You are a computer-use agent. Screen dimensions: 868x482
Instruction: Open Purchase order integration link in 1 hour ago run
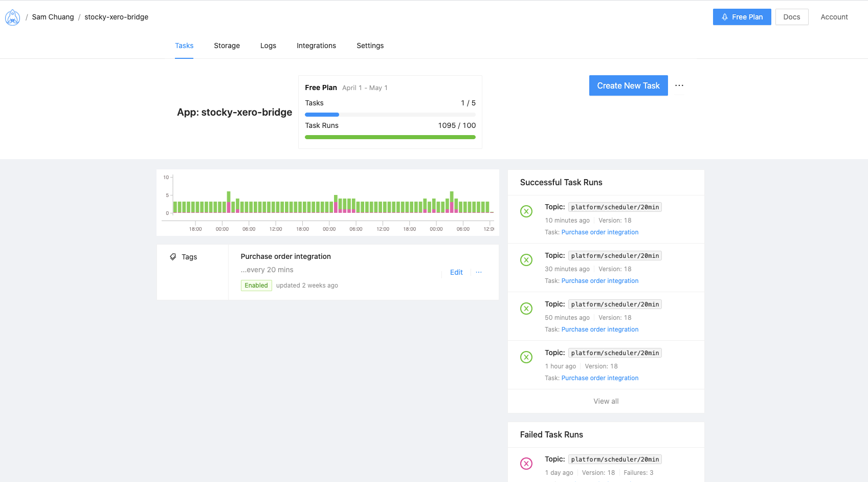[599, 378]
